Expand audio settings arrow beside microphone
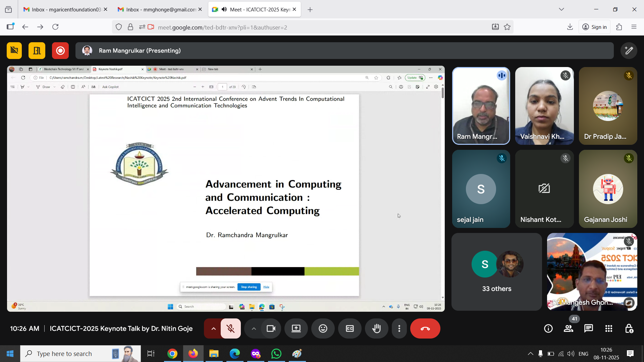Viewport: 644px width, 362px height. coord(213,329)
